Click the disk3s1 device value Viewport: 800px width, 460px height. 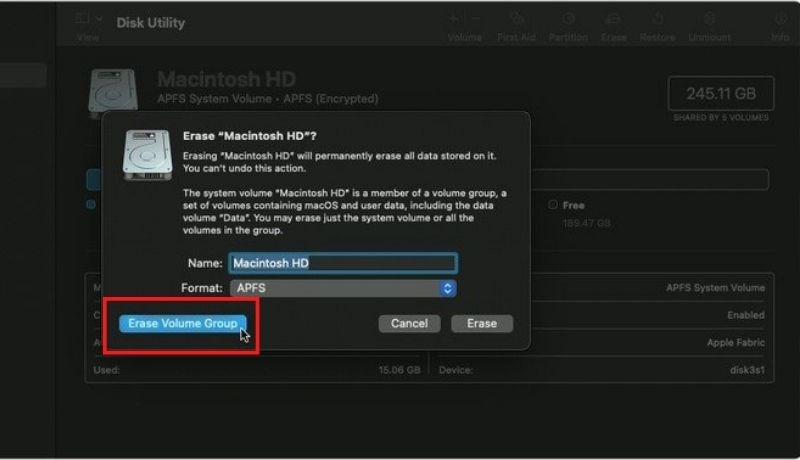pyautogui.click(x=747, y=370)
